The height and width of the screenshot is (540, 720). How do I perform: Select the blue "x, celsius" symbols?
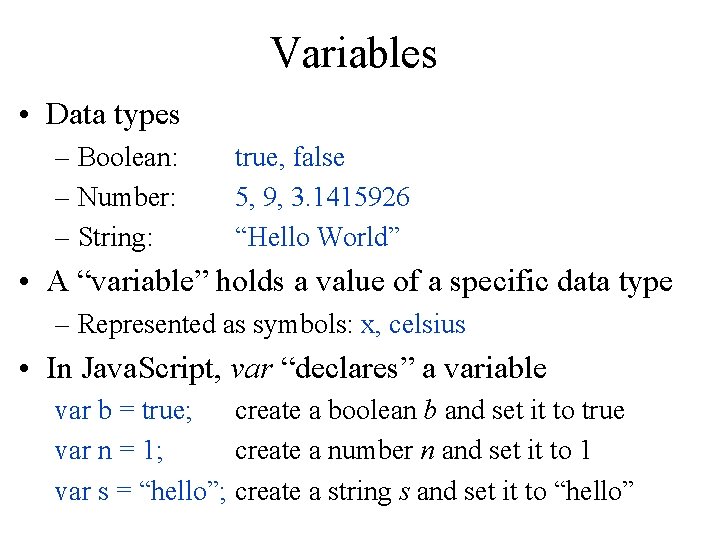click(x=413, y=324)
